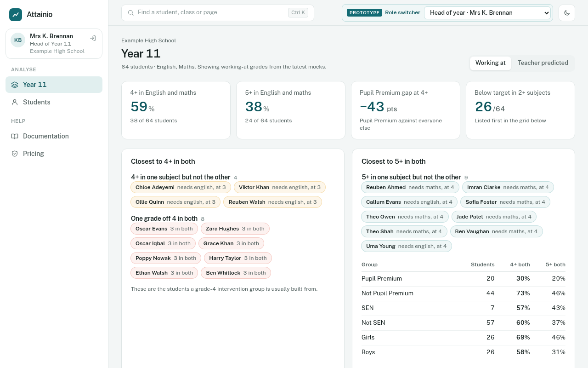Open Jade Patel's chip
The height and width of the screenshot is (368, 588).
pyautogui.click(x=494, y=217)
